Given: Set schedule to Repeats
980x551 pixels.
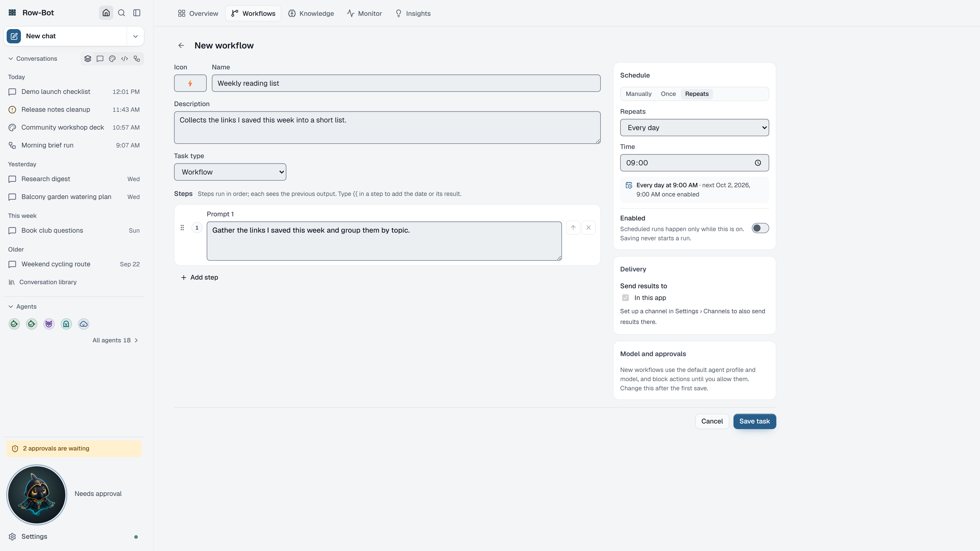Looking at the screenshot, I should point(696,94).
